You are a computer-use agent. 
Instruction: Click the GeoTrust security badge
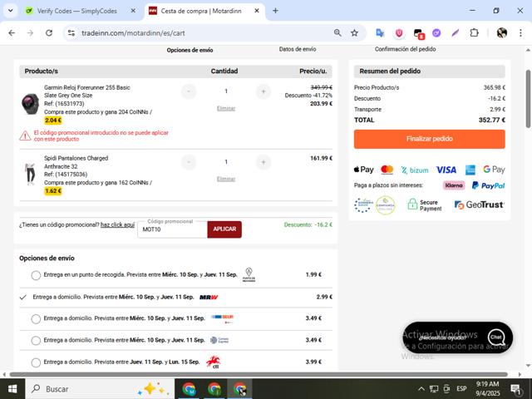tap(479, 204)
